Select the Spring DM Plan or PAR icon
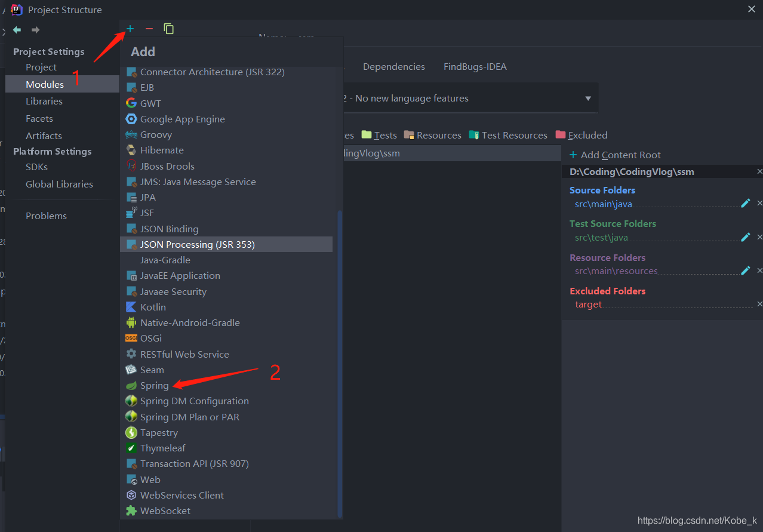This screenshot has height=532, width=763. pos(131,417)
